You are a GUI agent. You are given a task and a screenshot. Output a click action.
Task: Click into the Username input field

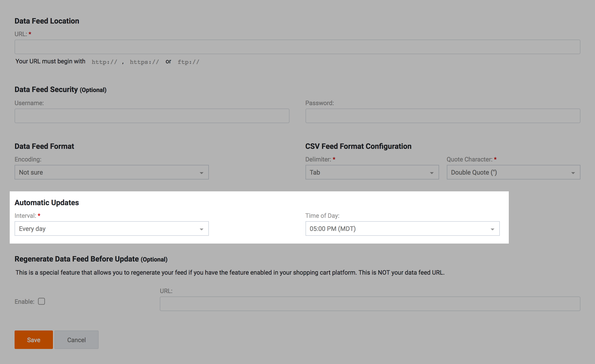pos(152,116)
